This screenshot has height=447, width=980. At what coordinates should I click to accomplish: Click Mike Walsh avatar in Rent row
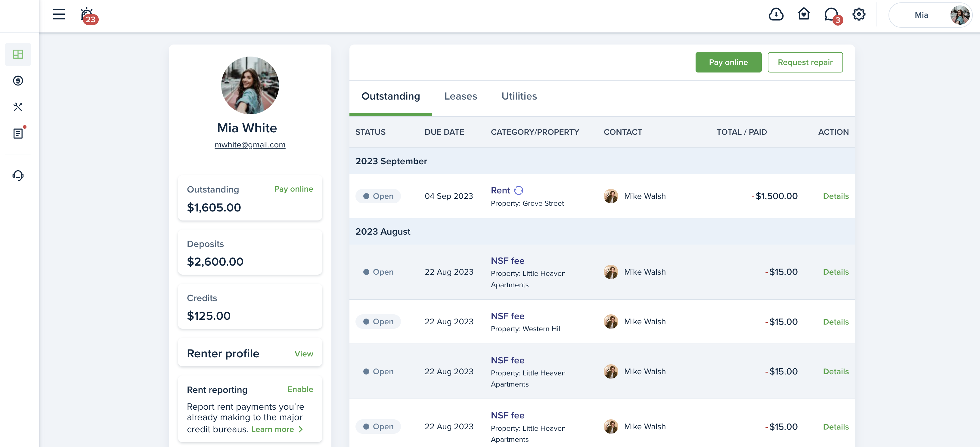(x=611, y=196)
